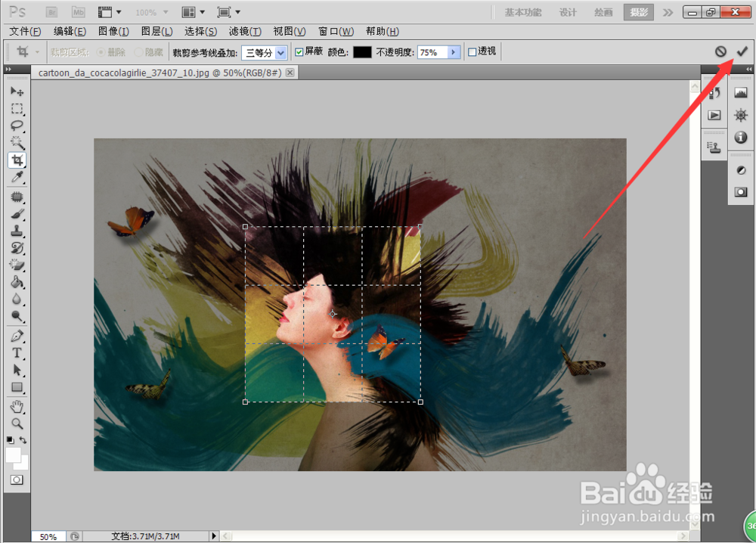
Task: Select the Hand tool
Action: pyautogui.click(x=17, y=407)
